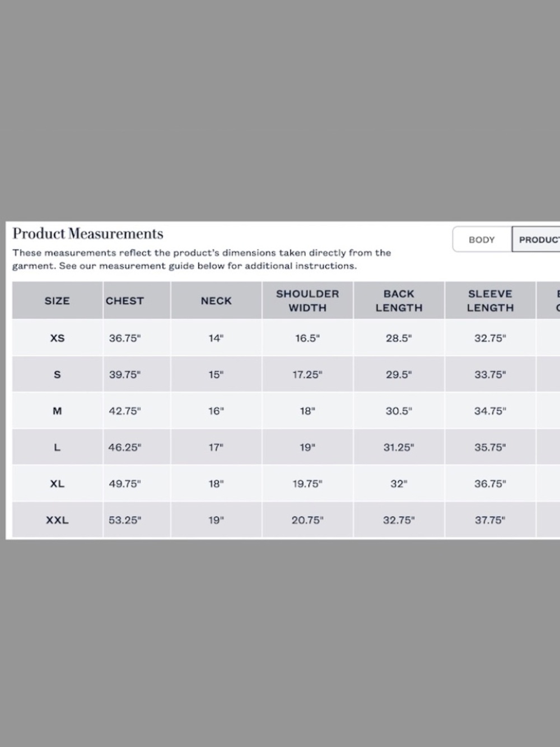Click the NECK column header
The width and height of the screenshot is (560, 747).
216,301
